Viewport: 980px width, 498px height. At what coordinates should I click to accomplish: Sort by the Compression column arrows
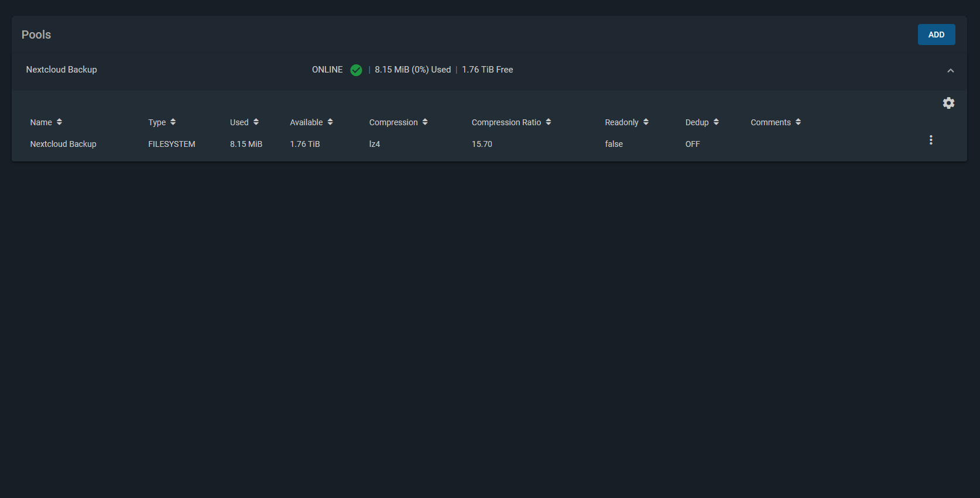click(425, 122)
